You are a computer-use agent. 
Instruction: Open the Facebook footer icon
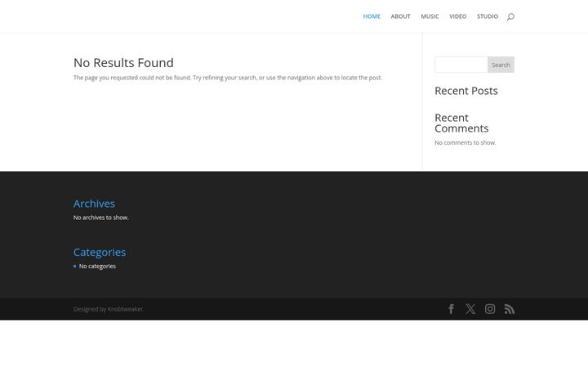click(451, 309)
